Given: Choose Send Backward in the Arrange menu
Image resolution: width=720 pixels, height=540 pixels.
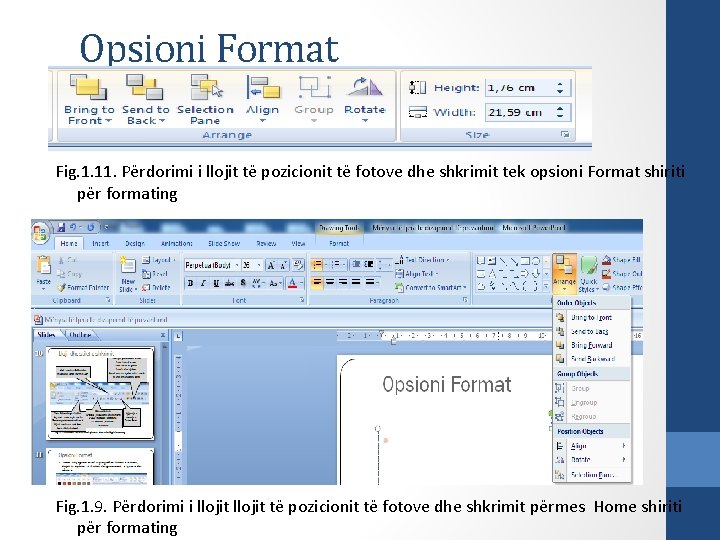Looking at the screenshot, I should (592, 359).
